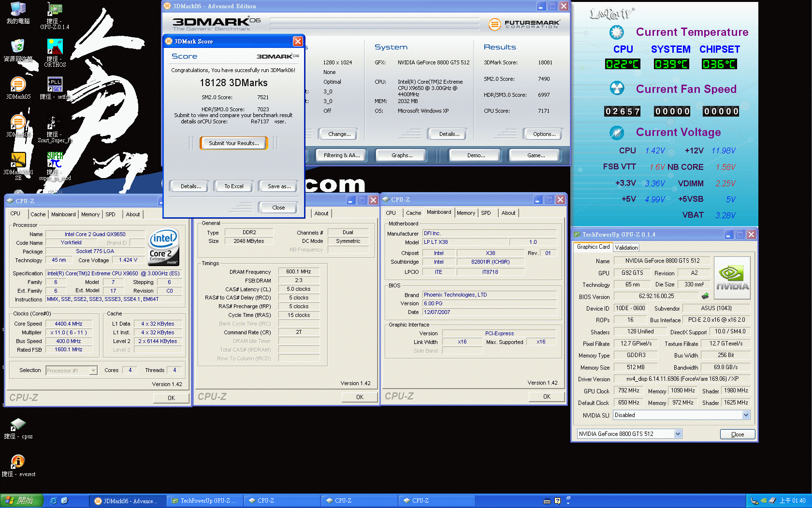Open the Windows Start button
This screenshot has width=812, height=508.
point(21,501)
